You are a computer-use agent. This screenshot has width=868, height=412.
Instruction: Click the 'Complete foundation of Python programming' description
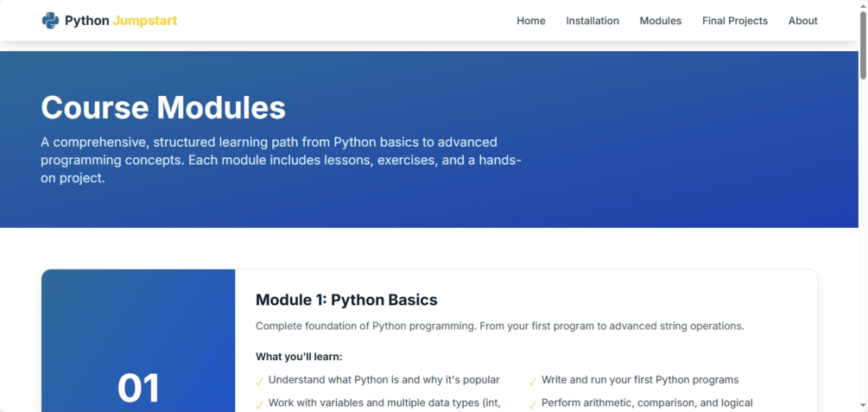tap(499, 326)
